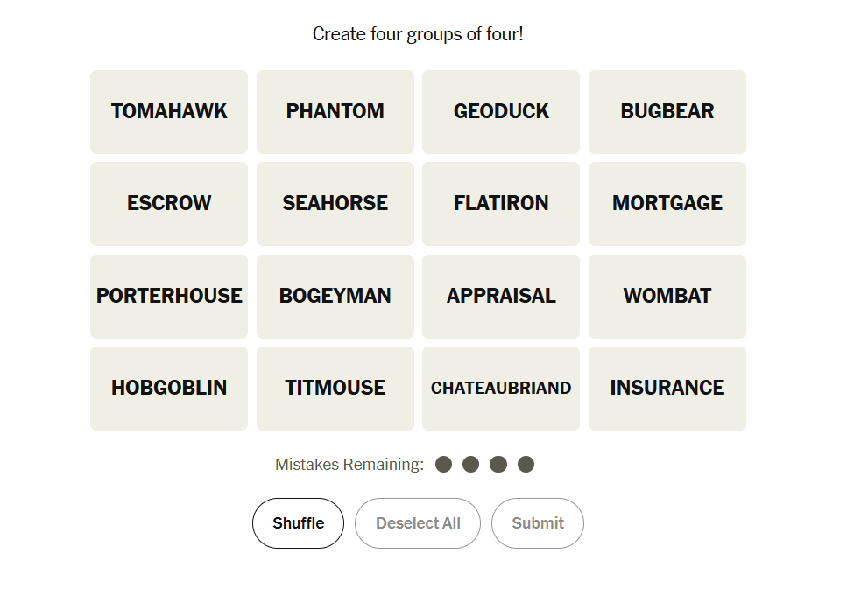Image resolution: width=868 pixels, height=596 pixels.
Task: Select the TOMAHAWK word tile
Action: [x=169, y=112]
